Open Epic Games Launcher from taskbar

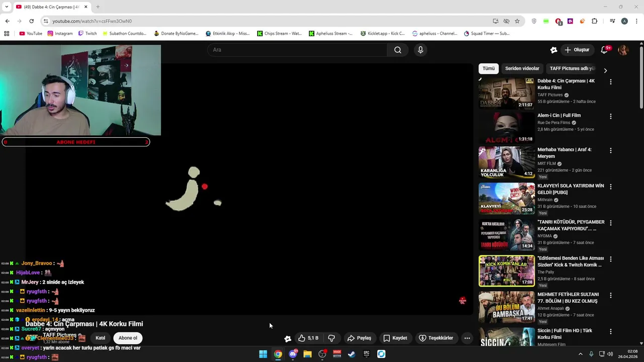tap(367, 354)
